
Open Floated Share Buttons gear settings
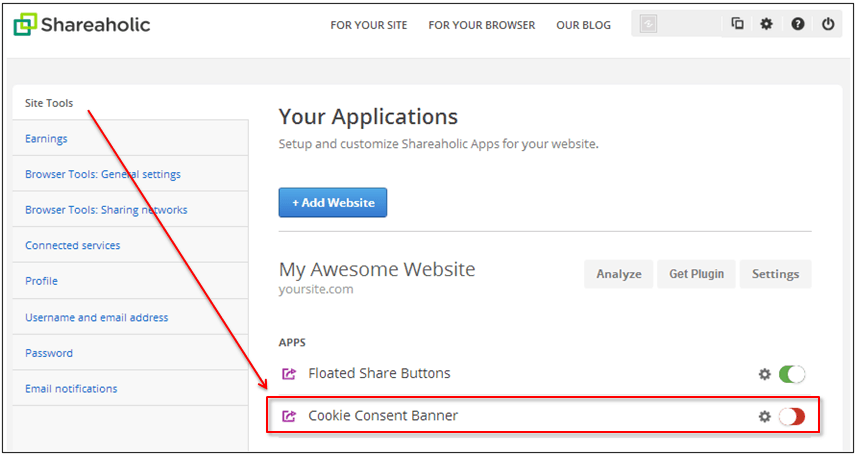[x=765, y=374]
